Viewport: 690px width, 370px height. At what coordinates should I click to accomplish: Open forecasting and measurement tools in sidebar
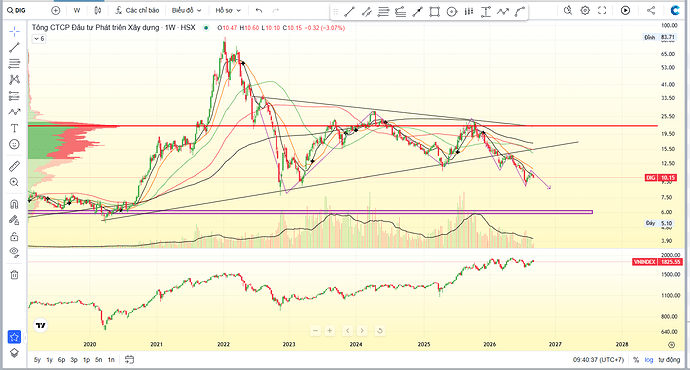coord(15,96)
